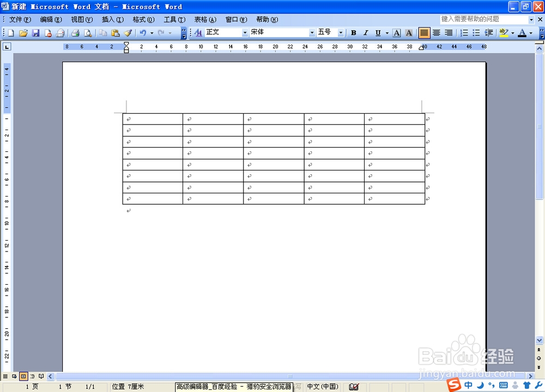Click the Paste clipboard icon
545x392 pixels.
(x=116, y=33)
